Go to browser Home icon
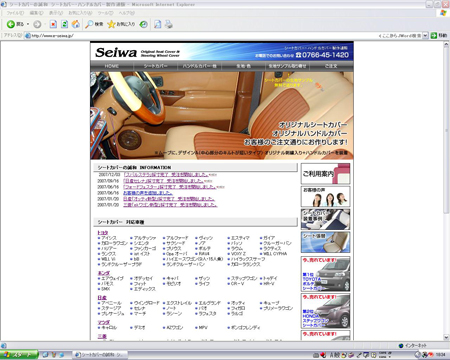 tap(76, 24)
